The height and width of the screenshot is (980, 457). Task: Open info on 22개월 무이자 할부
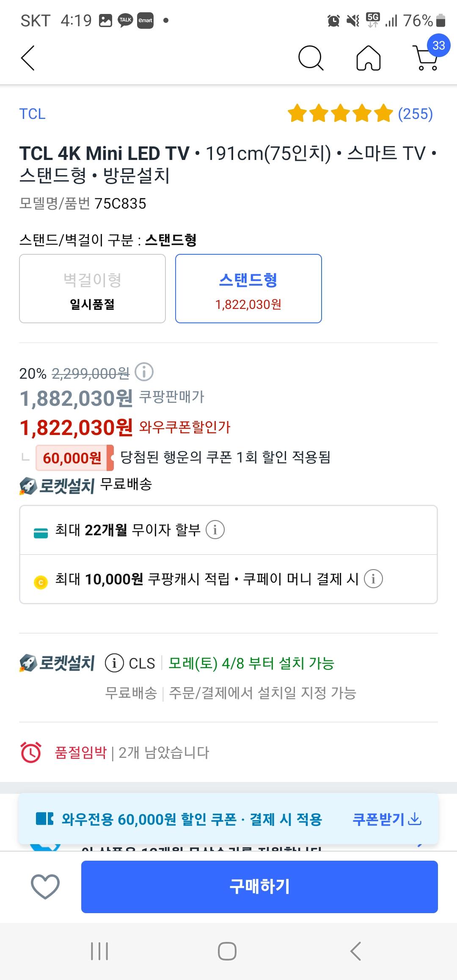(215, 530)
